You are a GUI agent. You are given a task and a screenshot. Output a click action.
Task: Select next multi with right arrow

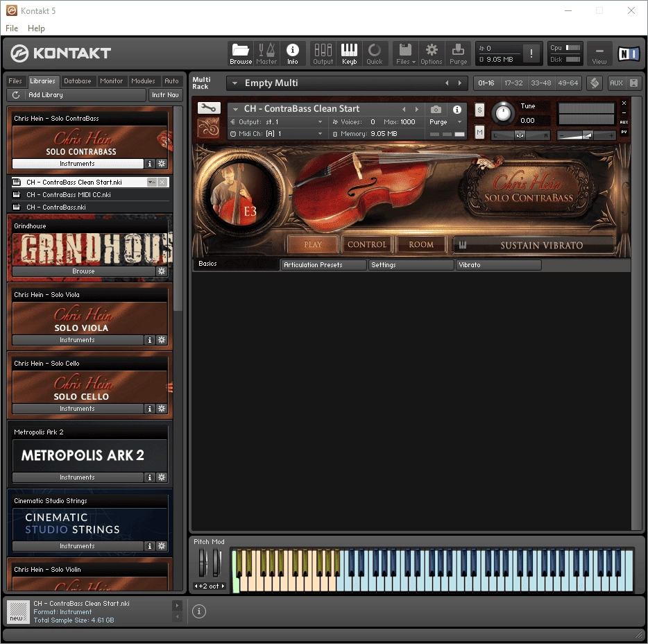[459, 83]
